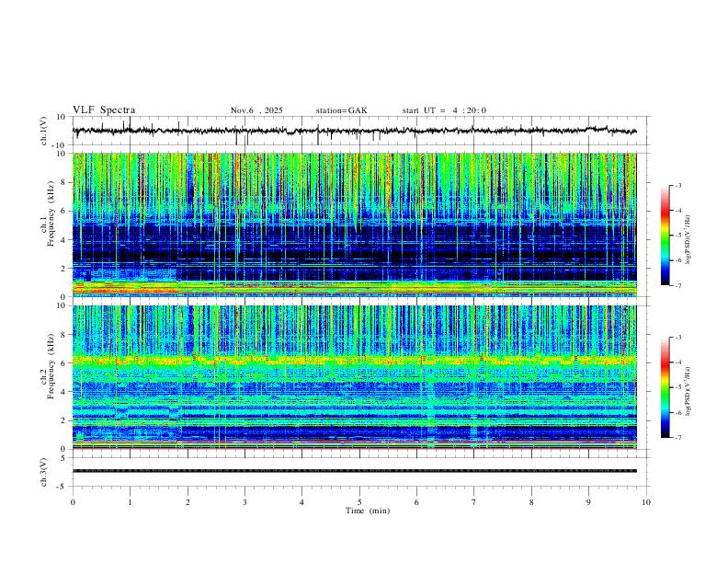The image size is (728, 563).
Task: Click the "Time (min)" x-axis label
Action: 368,511
